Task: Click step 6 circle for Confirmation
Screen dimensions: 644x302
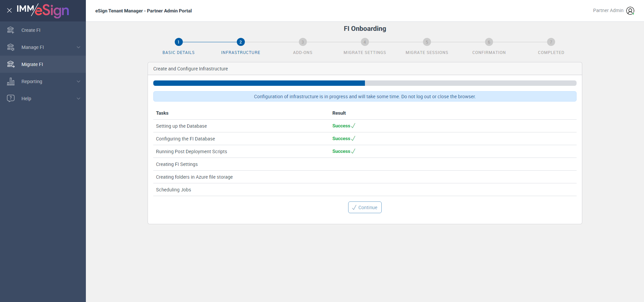Action: click(x=489, y=42)
